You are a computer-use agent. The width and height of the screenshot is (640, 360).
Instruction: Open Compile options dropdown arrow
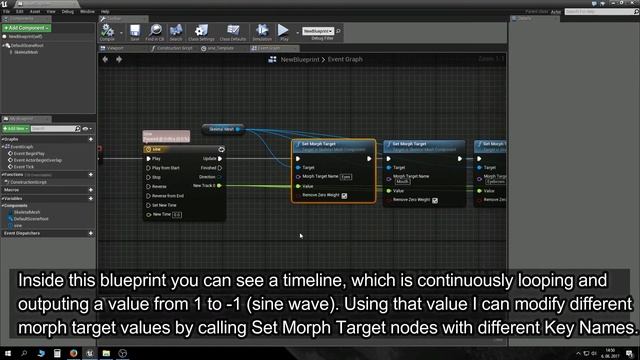[x=121, y=33]
